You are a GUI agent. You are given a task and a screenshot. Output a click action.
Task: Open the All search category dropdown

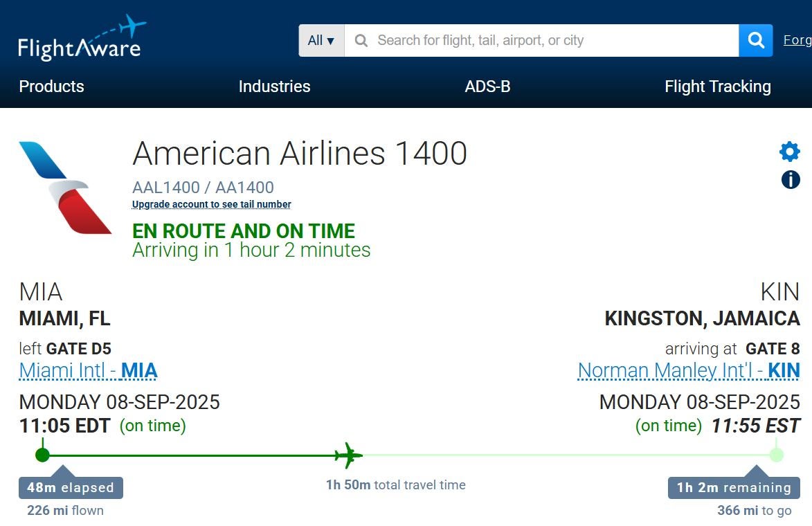click(319, 40)
